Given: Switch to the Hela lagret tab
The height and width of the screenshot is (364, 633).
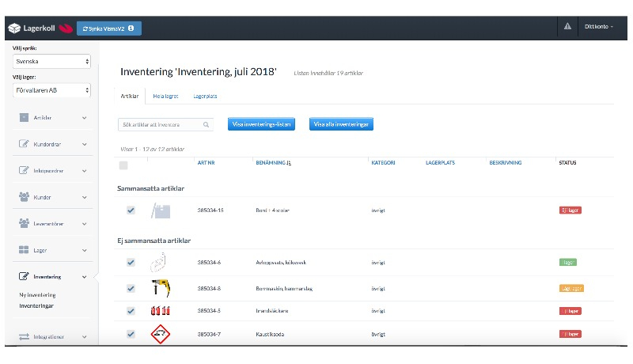Looking at the screenshot, I should pos(165,96).
